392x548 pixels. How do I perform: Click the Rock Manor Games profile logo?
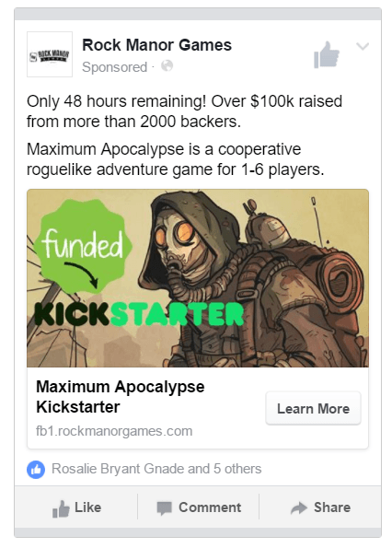(x=50, y=54)
